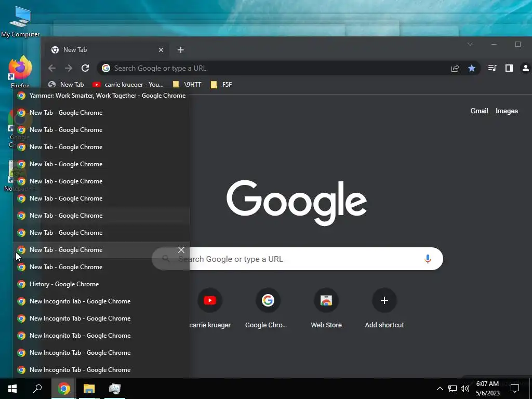Screen dimensions: 532x399
Task: Open the Web Store shortcut
Action: [326, 309]
